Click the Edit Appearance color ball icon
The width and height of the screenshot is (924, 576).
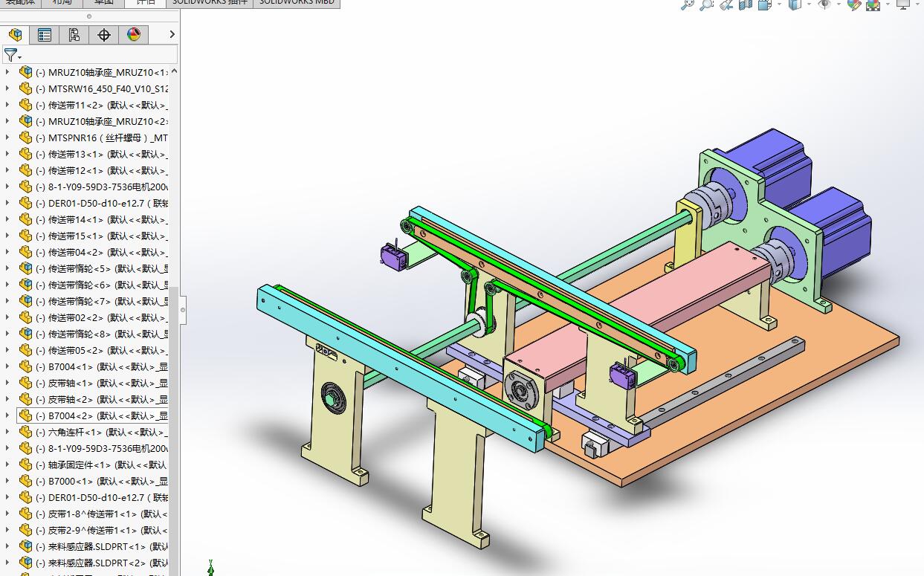pyautogui.click(x=853, y=4)
